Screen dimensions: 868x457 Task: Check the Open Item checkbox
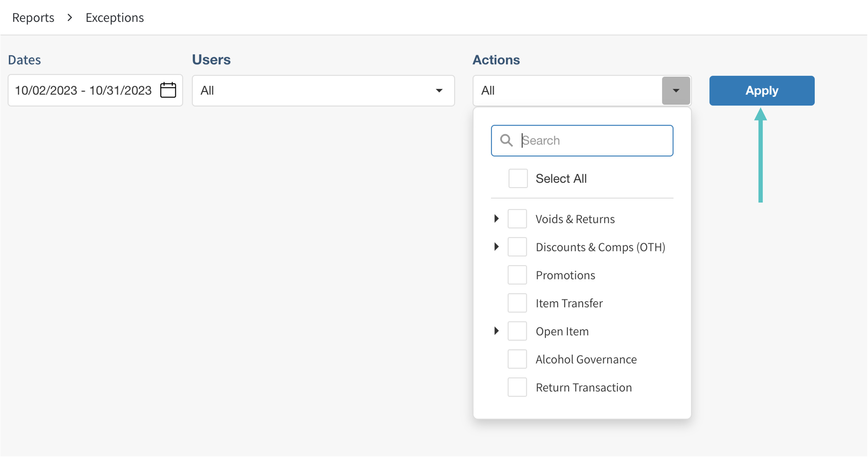click(x=517, y=331)
